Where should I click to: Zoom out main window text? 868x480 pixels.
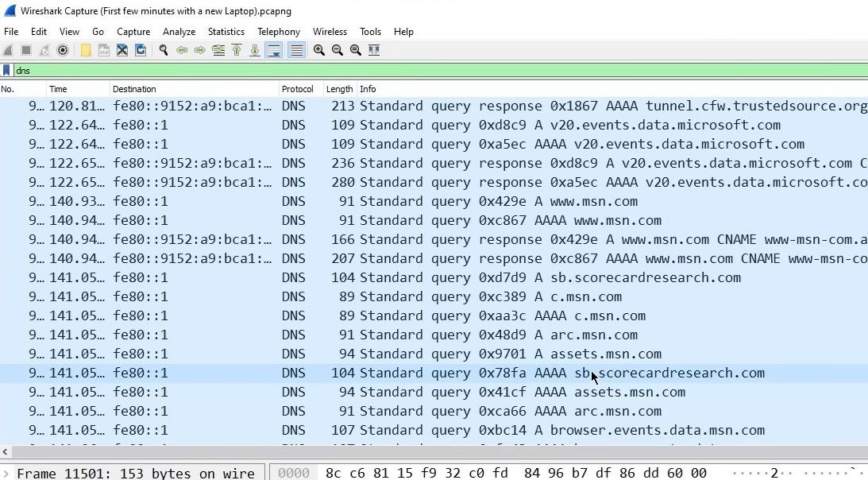(x=338, y=50)
